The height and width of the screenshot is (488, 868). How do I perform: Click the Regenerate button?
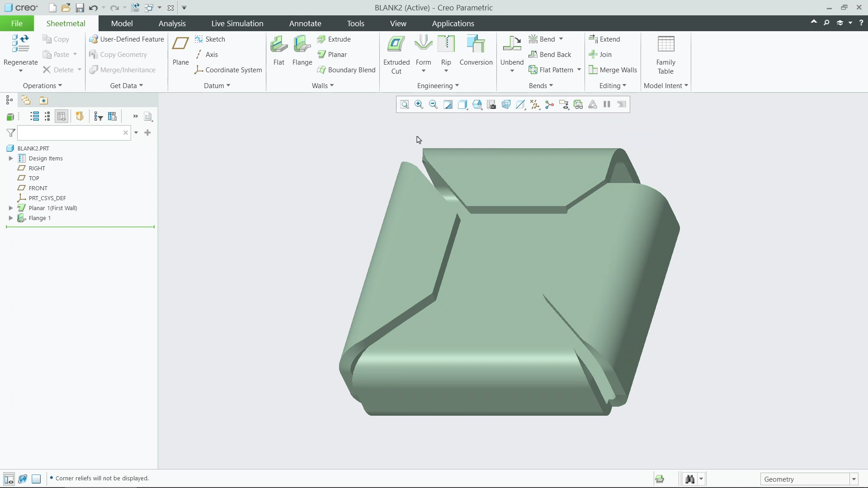coord(20,50)
